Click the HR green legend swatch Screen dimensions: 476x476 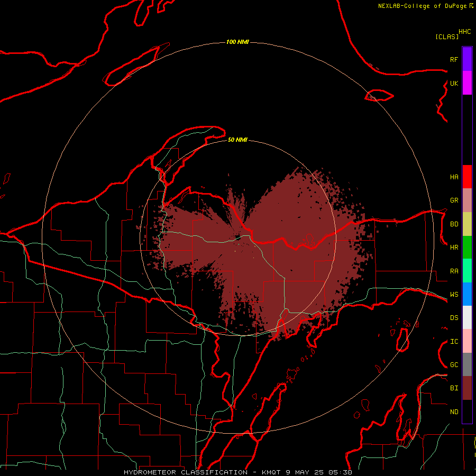point(467,247)
